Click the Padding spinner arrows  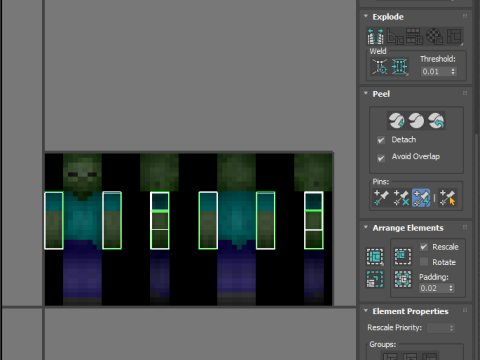451,288
